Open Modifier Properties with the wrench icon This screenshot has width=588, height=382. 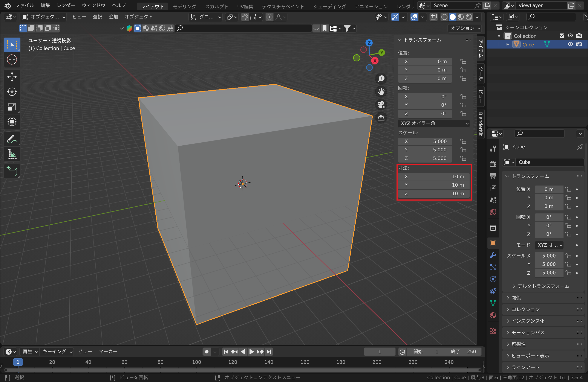click(x=493, y=255)
